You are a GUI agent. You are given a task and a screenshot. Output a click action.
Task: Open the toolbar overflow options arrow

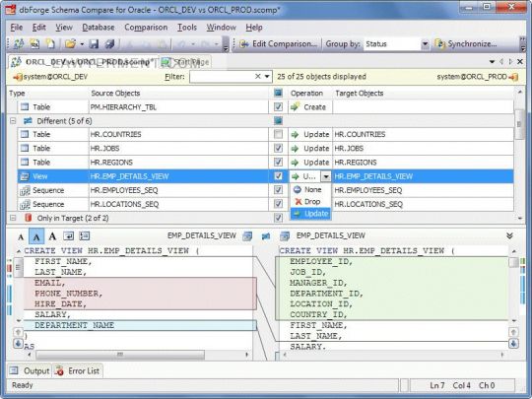(x=226, y=44)
